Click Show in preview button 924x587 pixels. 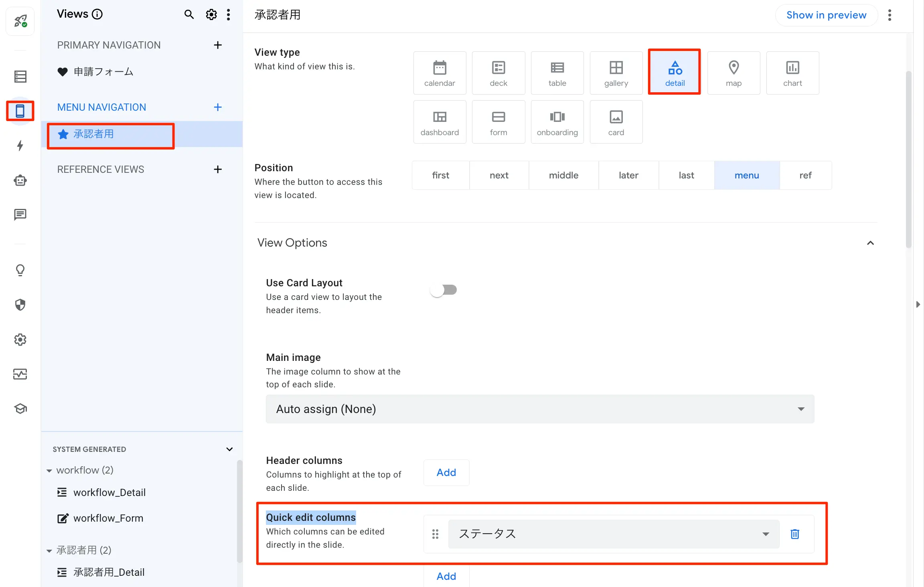(x=826, y=15)
